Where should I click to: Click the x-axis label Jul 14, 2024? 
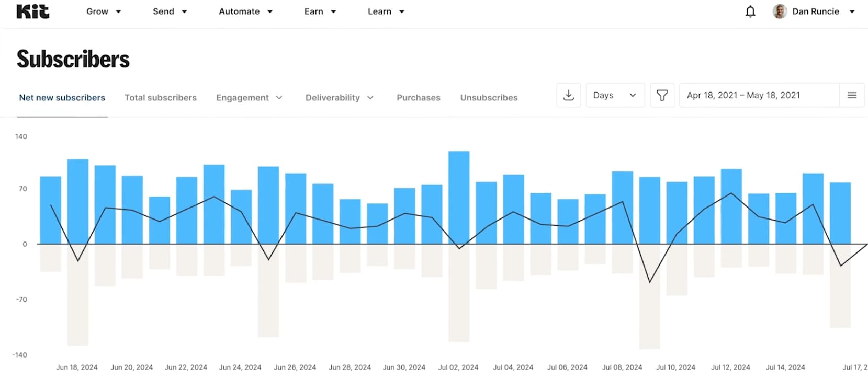(785, 367)
